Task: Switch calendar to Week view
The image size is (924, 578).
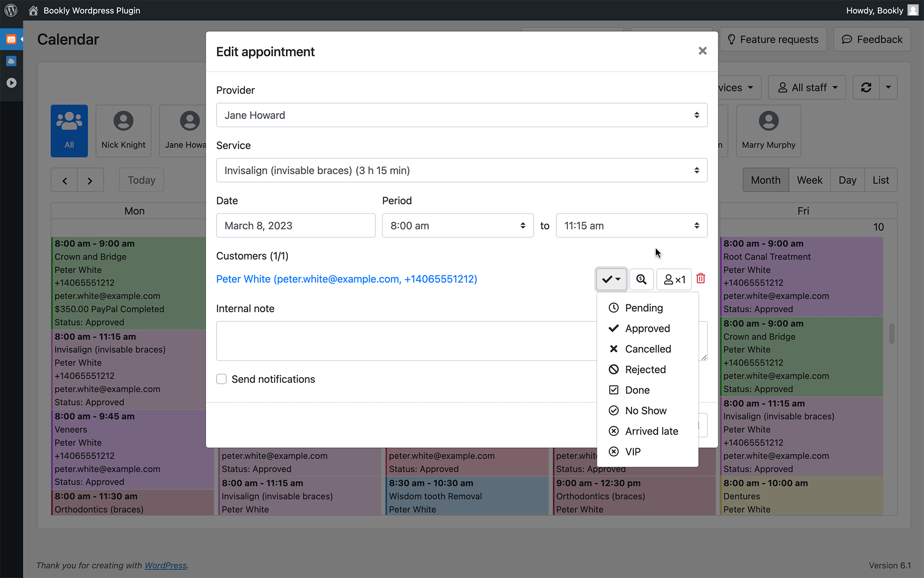Action: (809, 180)
